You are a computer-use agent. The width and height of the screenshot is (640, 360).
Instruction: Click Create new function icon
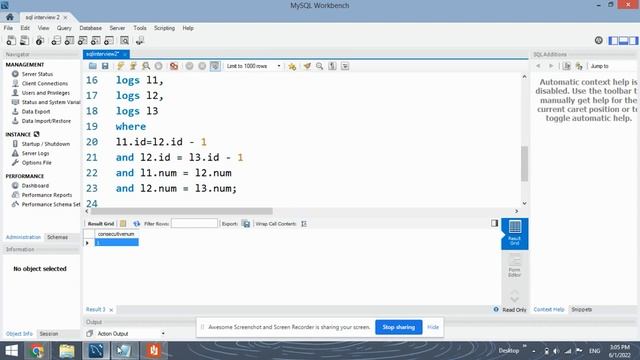pos(109,40)
